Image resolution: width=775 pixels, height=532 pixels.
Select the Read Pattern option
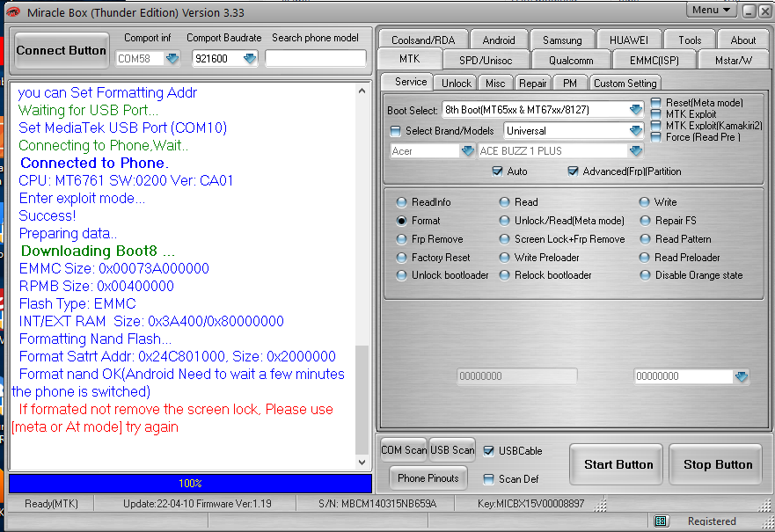pyautogui.click(x=645, y=239)
